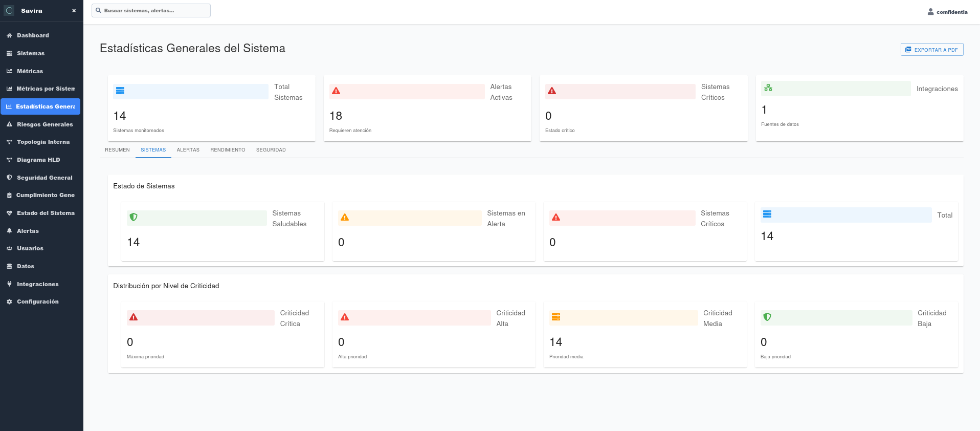Close the sidebar with the X icon

pos(74,11)
